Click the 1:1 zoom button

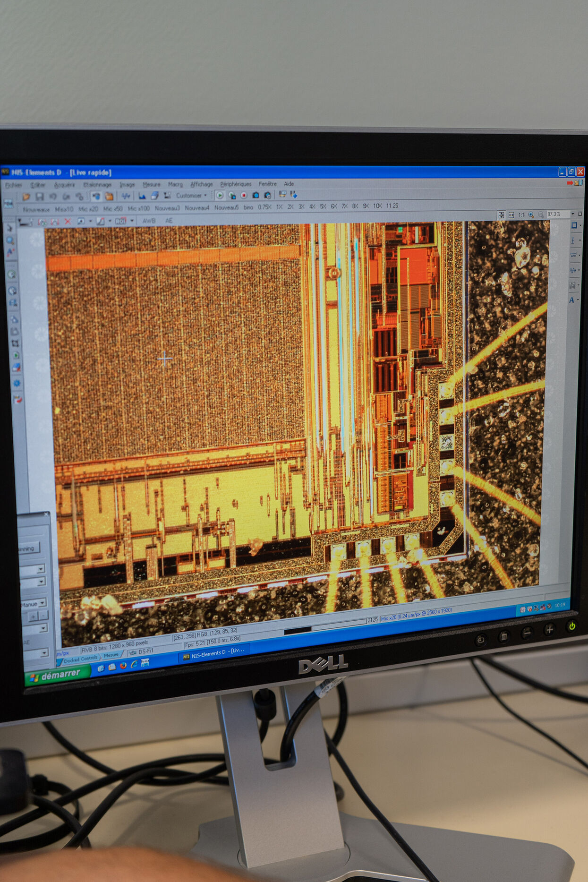[521, 215]
